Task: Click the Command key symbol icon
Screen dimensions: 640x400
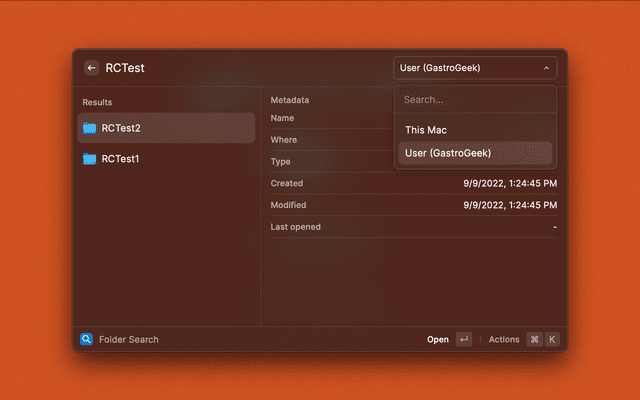Action: click(534, 339)
